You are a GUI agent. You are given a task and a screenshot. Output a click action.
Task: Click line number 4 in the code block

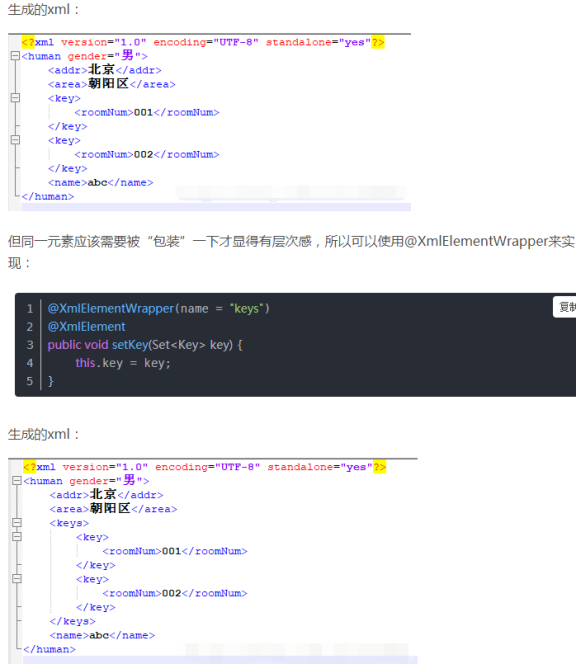(30, 363)
